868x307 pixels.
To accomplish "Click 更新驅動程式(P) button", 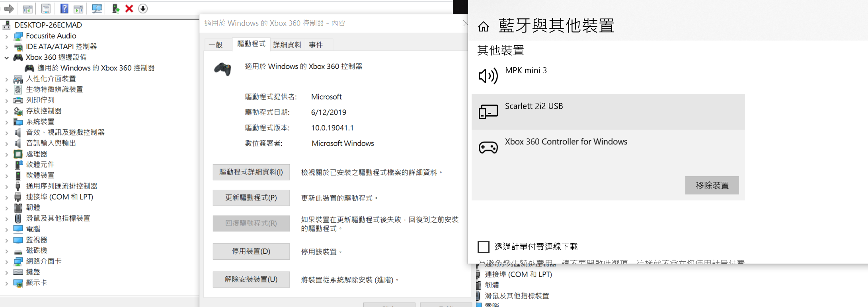I will pyautogui.click(x=251, y=198).
